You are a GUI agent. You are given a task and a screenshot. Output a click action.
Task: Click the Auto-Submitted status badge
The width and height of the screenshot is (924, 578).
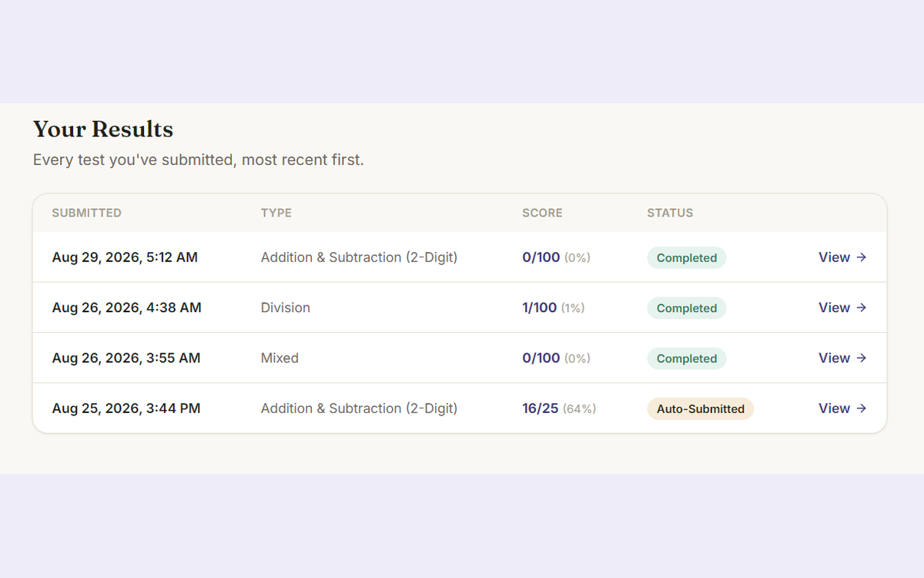[x=700, y=408]
